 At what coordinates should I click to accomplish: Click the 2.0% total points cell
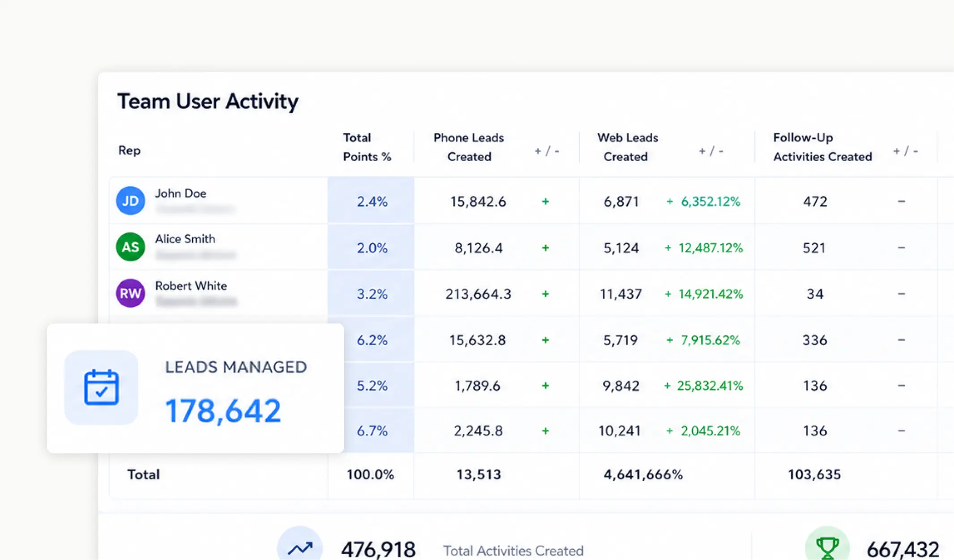[x=372, y=248]
